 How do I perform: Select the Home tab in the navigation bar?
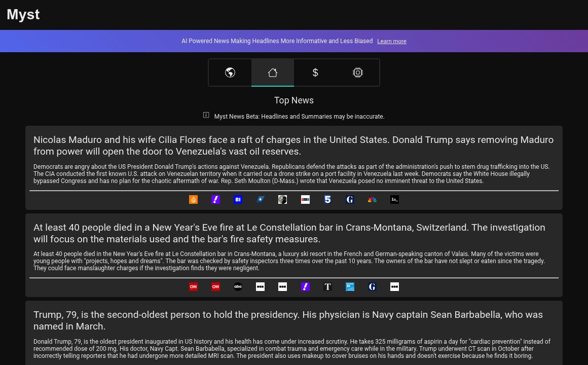273,72
